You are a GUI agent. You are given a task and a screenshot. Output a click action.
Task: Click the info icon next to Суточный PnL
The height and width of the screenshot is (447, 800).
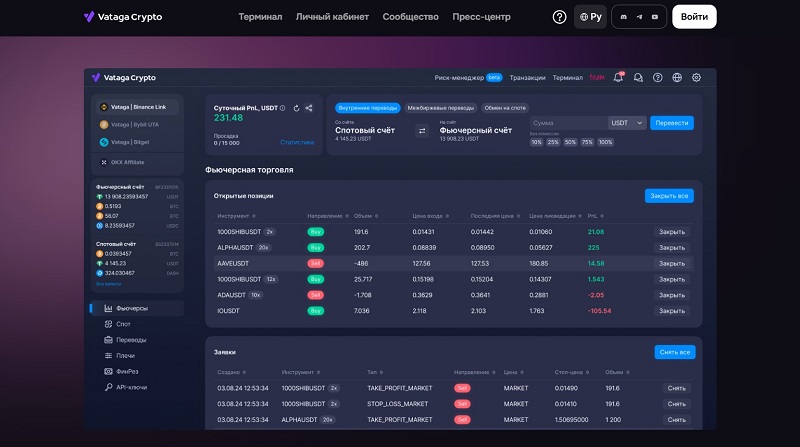pos(283,108)
